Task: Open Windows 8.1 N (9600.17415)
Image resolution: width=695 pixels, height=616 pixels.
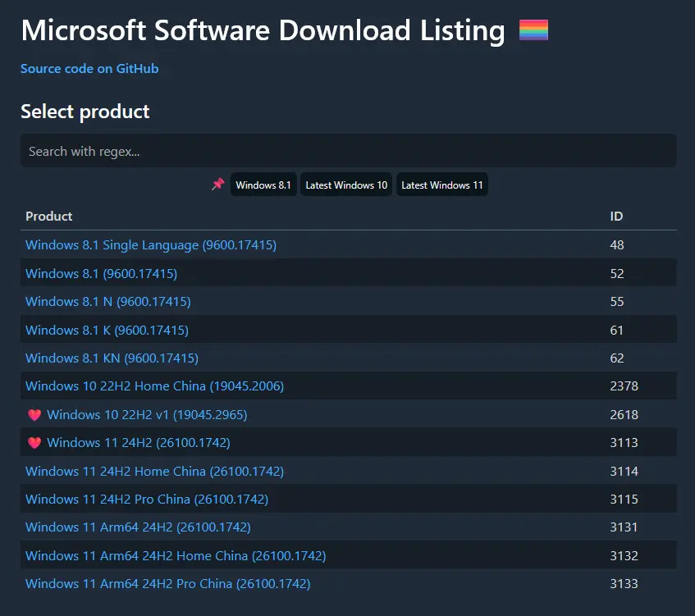Action: 108,302
